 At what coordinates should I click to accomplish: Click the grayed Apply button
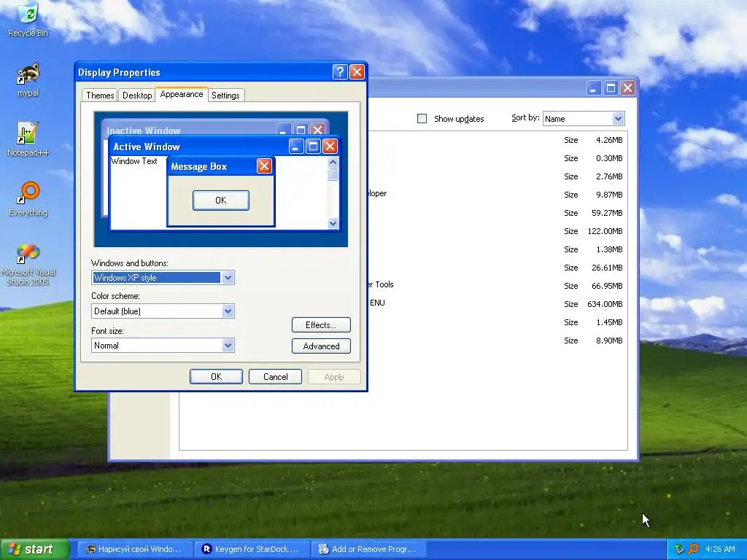[334, 377]
